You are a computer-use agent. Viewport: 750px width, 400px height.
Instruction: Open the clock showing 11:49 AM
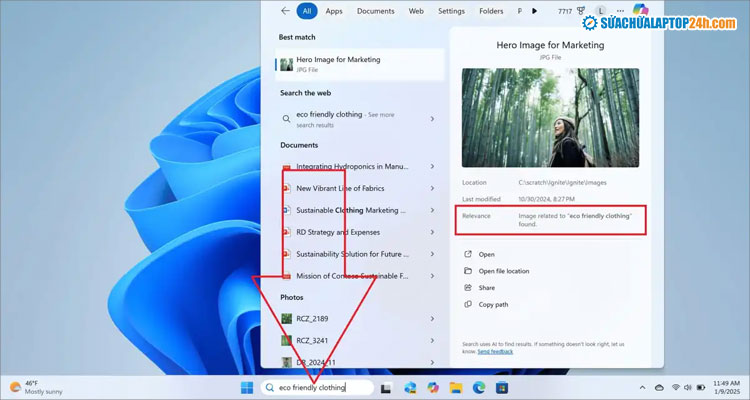coord(726,388)
